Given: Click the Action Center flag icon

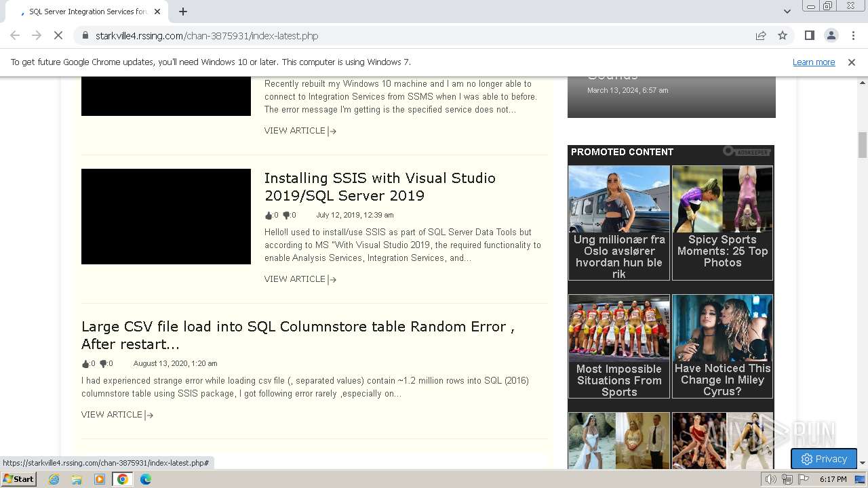Looking at the screenshot, I should 804,479.
